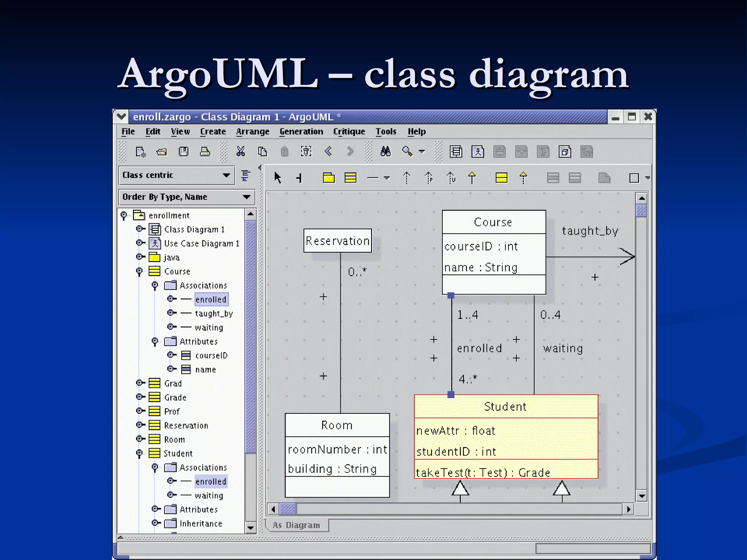Create a new use case diagram icon
This screenshot has width=747, height=560.
click(478, 151)
